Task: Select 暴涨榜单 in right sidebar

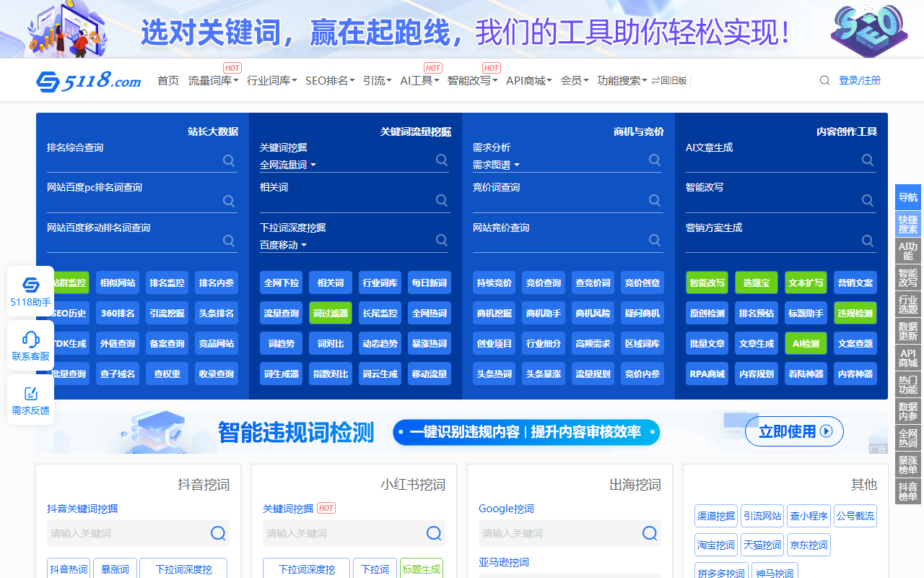Action: click(908, 465)
